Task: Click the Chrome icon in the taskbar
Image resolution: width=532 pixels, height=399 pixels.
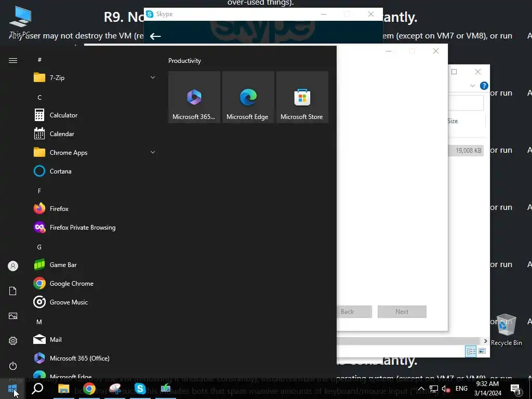Action: coord(89,389)
